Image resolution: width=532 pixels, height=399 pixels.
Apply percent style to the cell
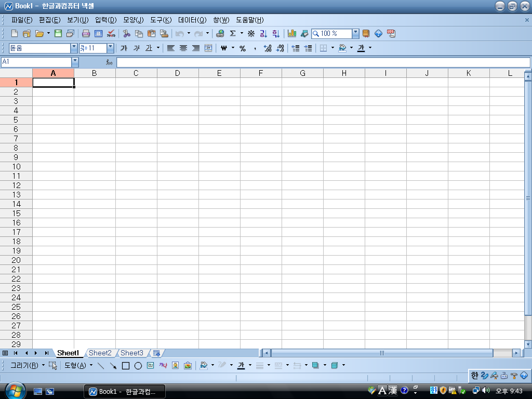[x=243, y=48]
